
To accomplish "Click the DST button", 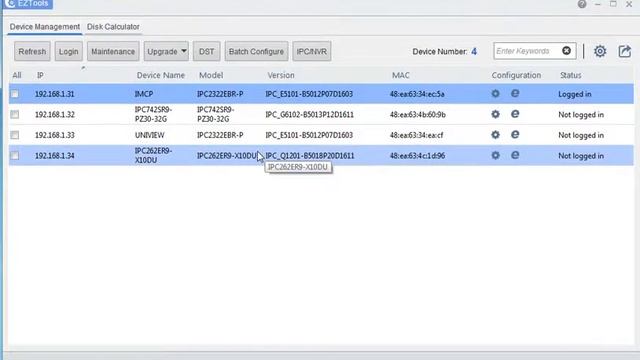I will pos(207,51).
